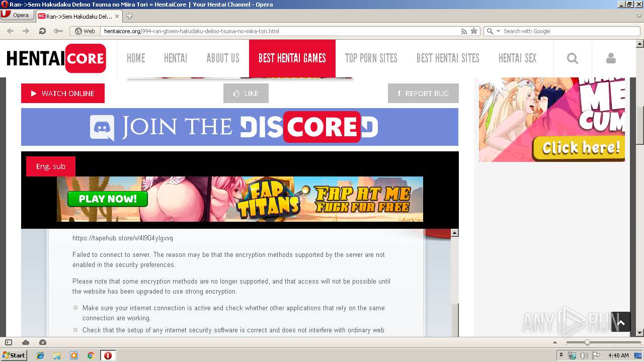Click main page scrollbar down arrow
The image size is (644, 362).
640,332
